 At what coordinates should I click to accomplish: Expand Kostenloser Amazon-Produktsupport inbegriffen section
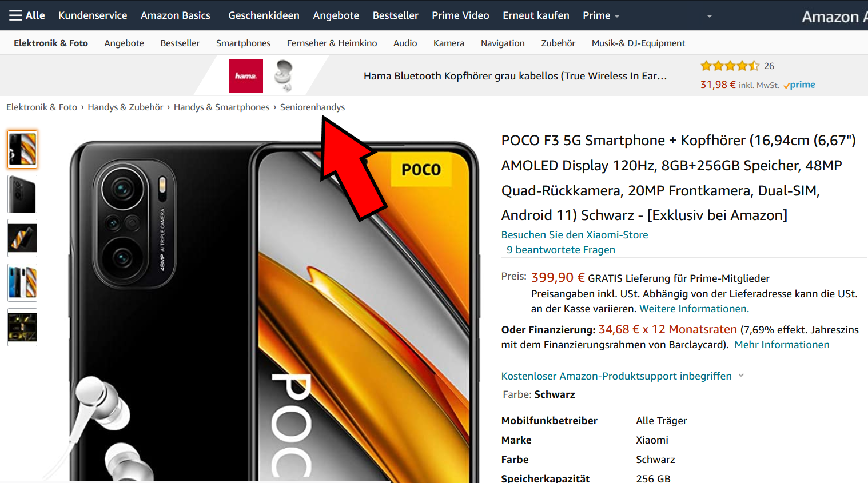pos(623,376)
